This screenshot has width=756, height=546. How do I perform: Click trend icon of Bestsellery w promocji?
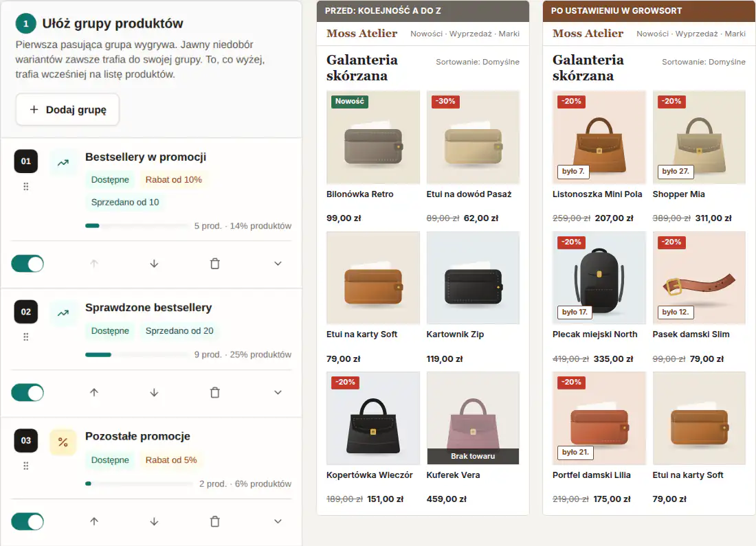[x=63, y=162]
